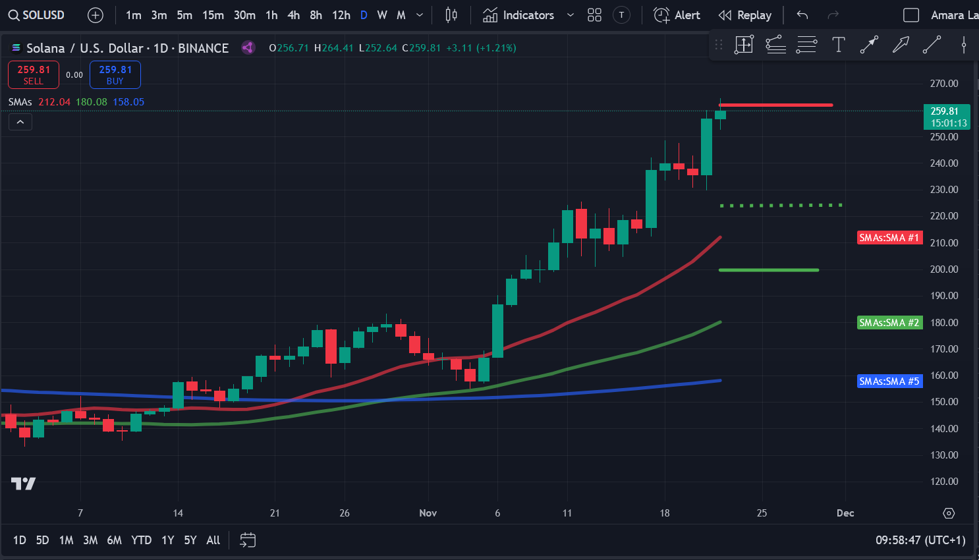
Task: Select the red horizontal line drawing
Action: [776, 105]
